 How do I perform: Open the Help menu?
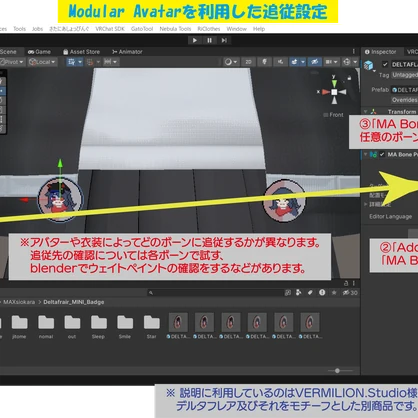pos(259,29)
